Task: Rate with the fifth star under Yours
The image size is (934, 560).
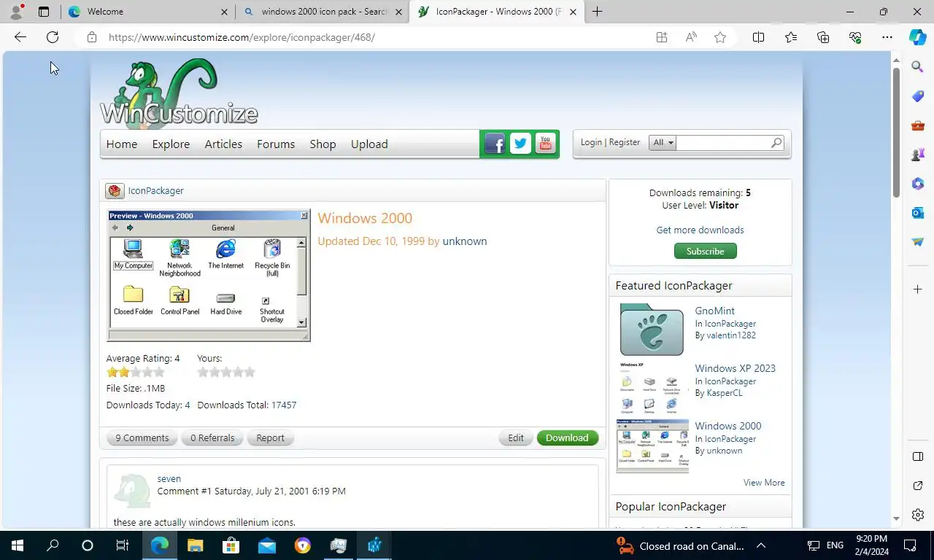Action: tap(250, 372)
